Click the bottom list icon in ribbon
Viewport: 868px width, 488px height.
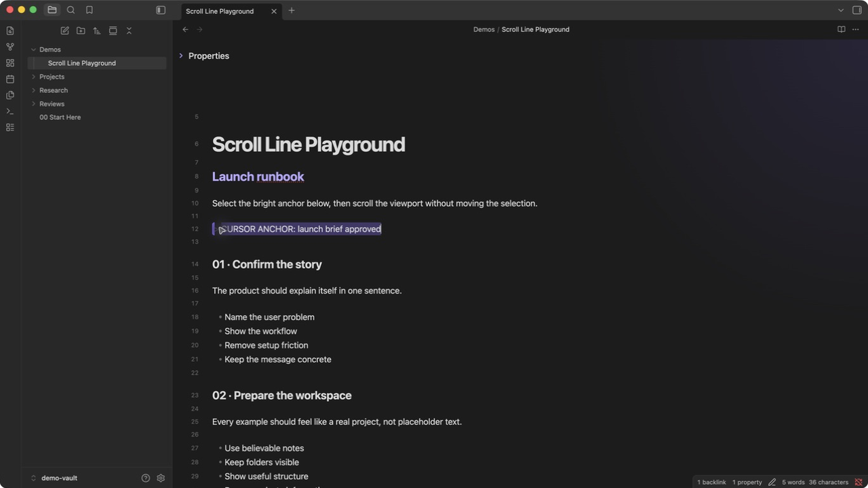click(x=10, y=127)
